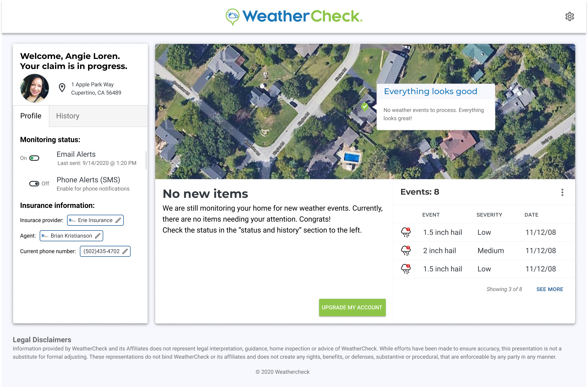Click hail icon in first event row
This screenshot has height=387, width=588.
click(x=406, y=232)
